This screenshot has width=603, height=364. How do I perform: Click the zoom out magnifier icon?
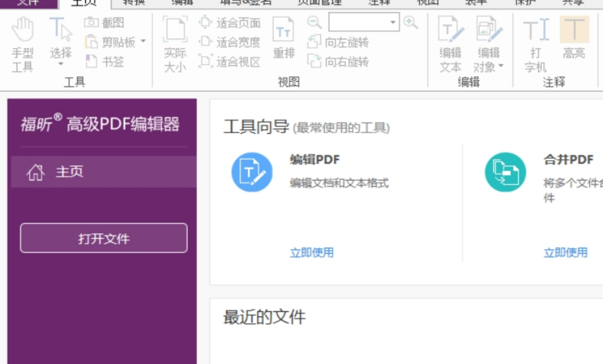point(314,22)
